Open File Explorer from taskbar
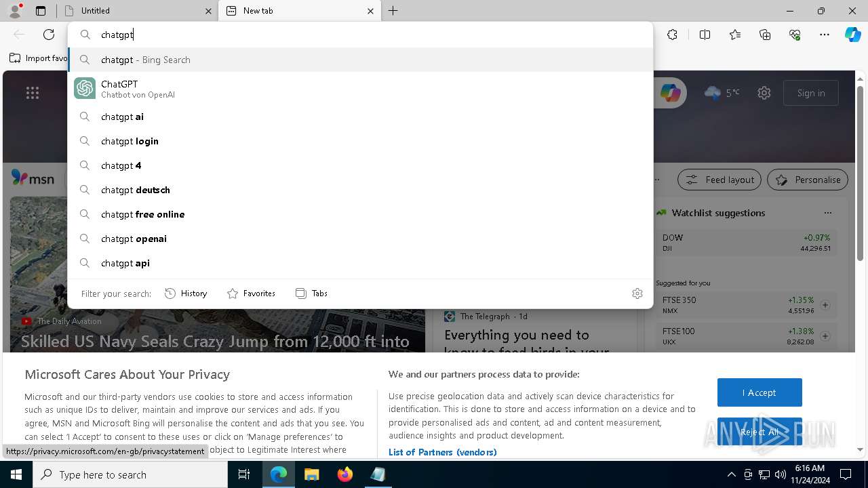 [x=312, y=474]
